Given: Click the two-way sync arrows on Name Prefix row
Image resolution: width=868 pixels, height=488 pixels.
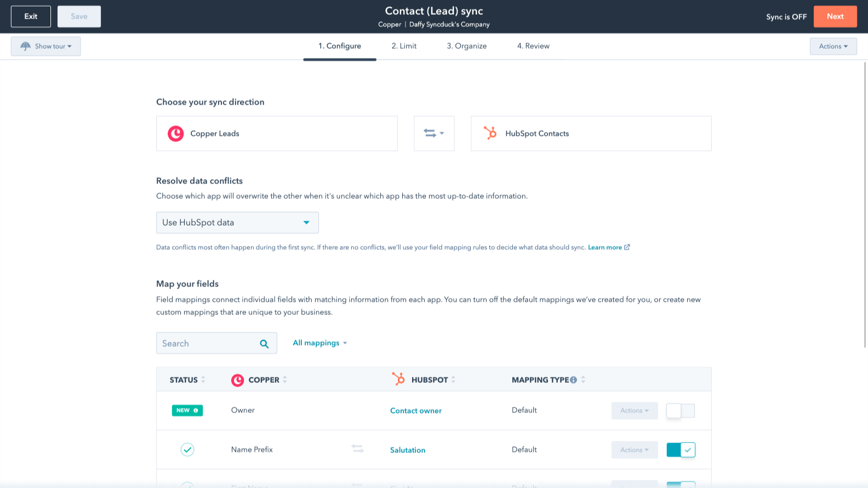Looking at the screenshot, I should 357,449.
